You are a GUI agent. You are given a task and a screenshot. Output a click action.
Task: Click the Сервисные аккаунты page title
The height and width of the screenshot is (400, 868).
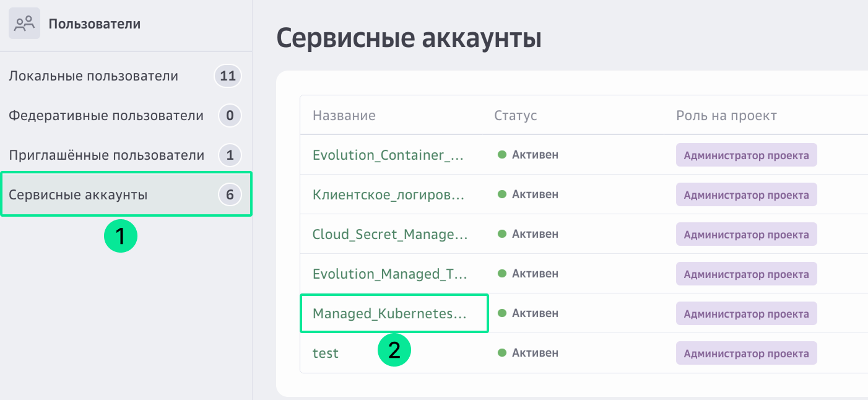[409, 38]
